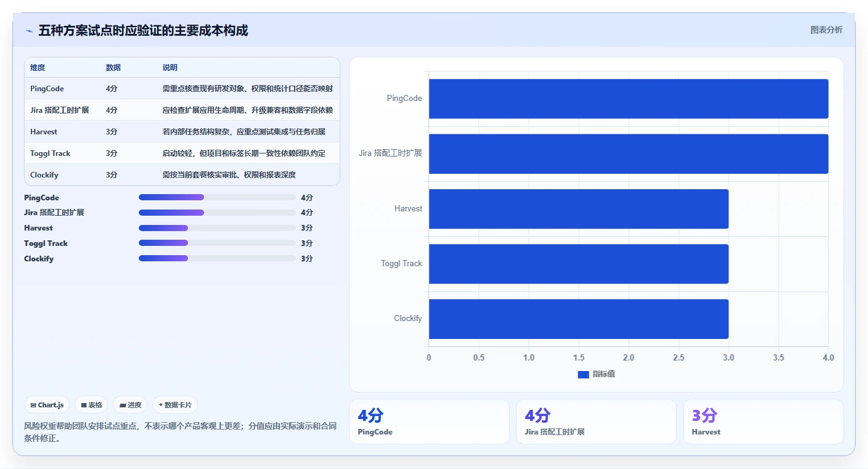This screenshot has height=469, width=868.
Task: Click the 图表分析 label in header
Action: point(826,30)
